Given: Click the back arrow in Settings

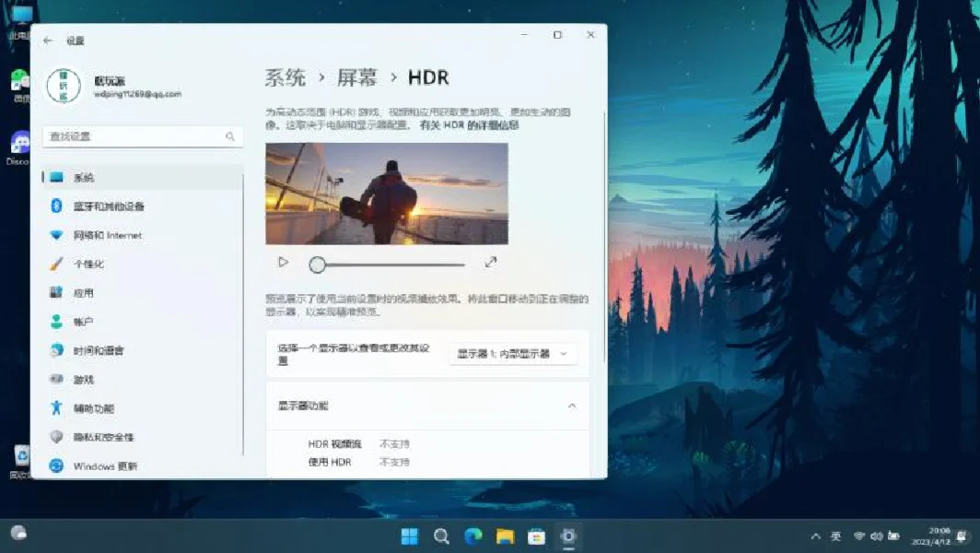Looking at the screenshot, I should [49, 40].
